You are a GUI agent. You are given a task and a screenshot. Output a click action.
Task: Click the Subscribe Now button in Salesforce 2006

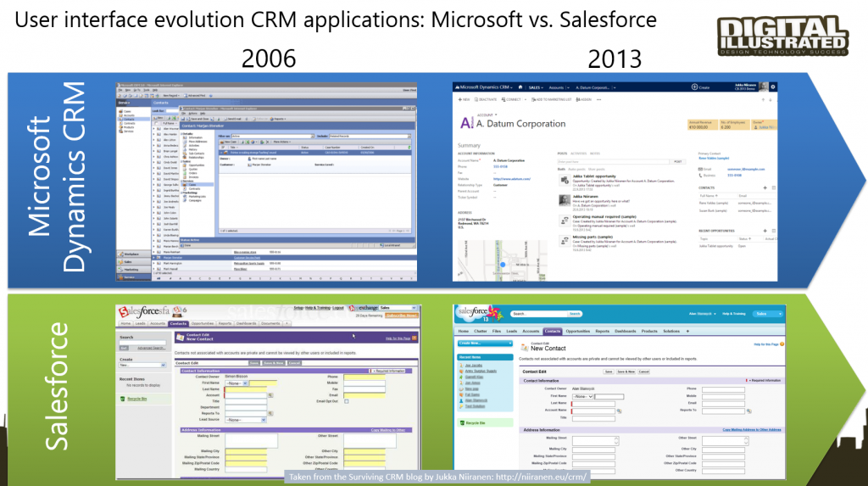pos(402,316)
